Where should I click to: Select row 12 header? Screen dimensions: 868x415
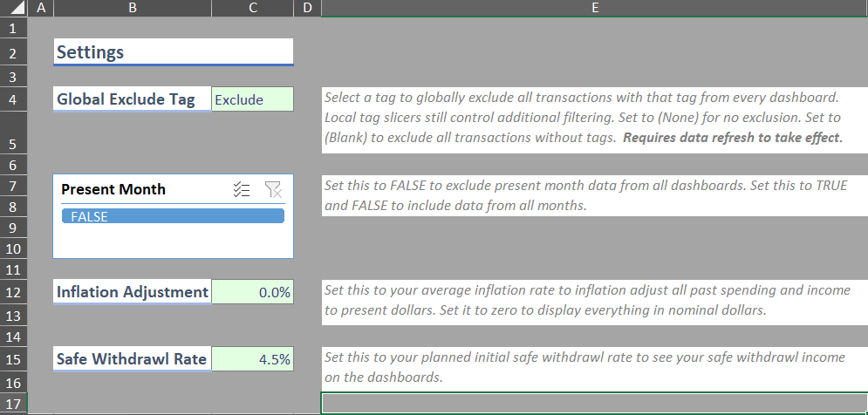(13, 291)
